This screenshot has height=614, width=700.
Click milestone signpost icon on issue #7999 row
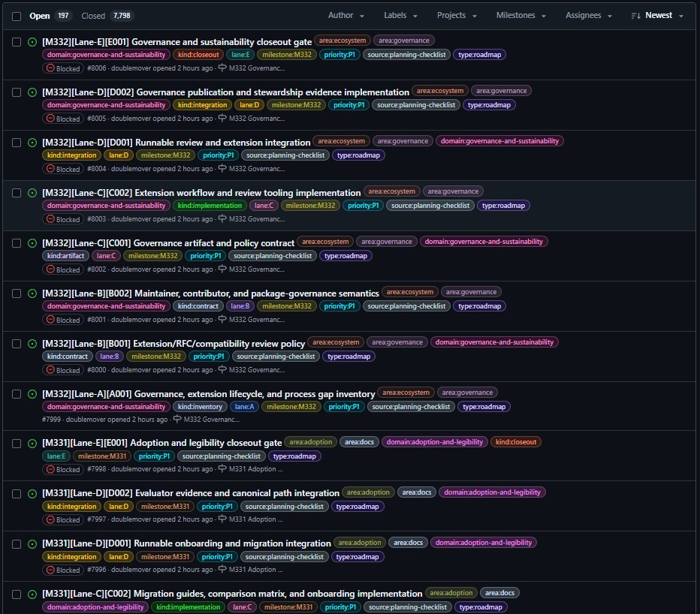click(177, 419)
